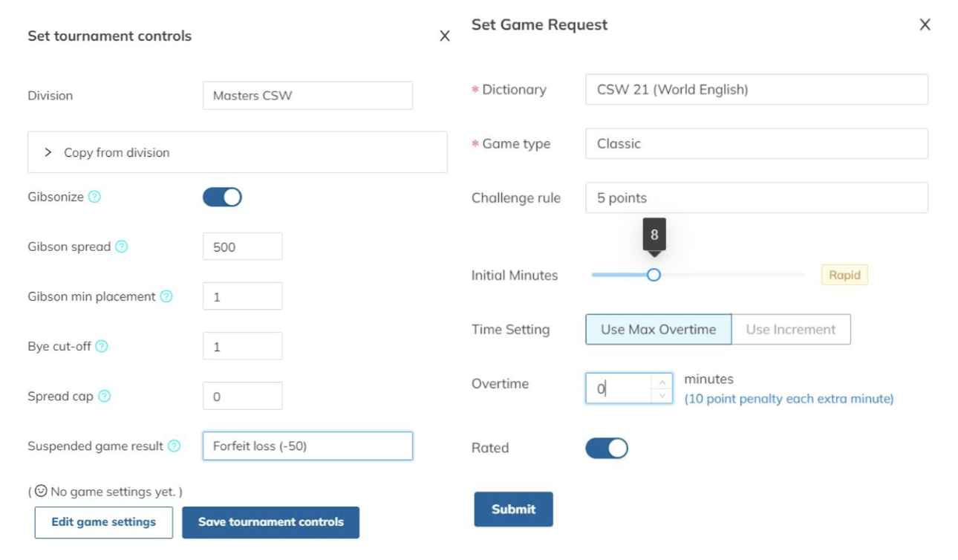The height and width of the screenshot is (560, 958).
Task: Click help icon next to Gibsonize
Action: click(94, 197)
